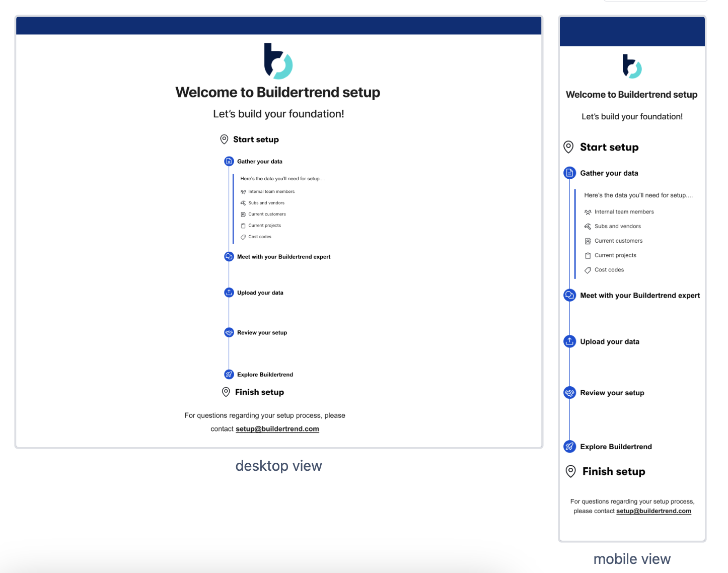Click Start setup heading in mobile view
728x573 pixels.
pyautogui.click(x=609, y=147)
